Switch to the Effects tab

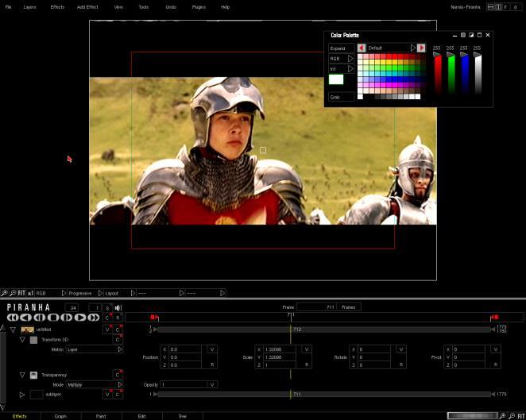[x=19, y=416]
